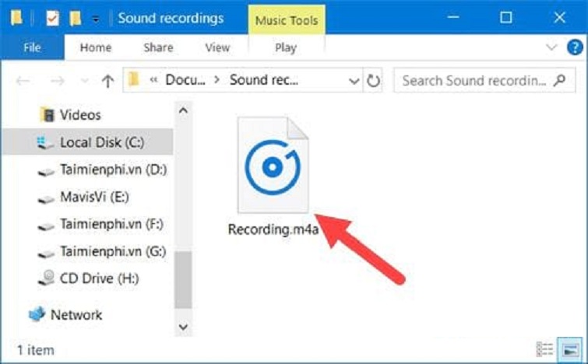Open the Share ribbon tab
The height and width of the screenshot is (364, 588).
click(158, 47)
